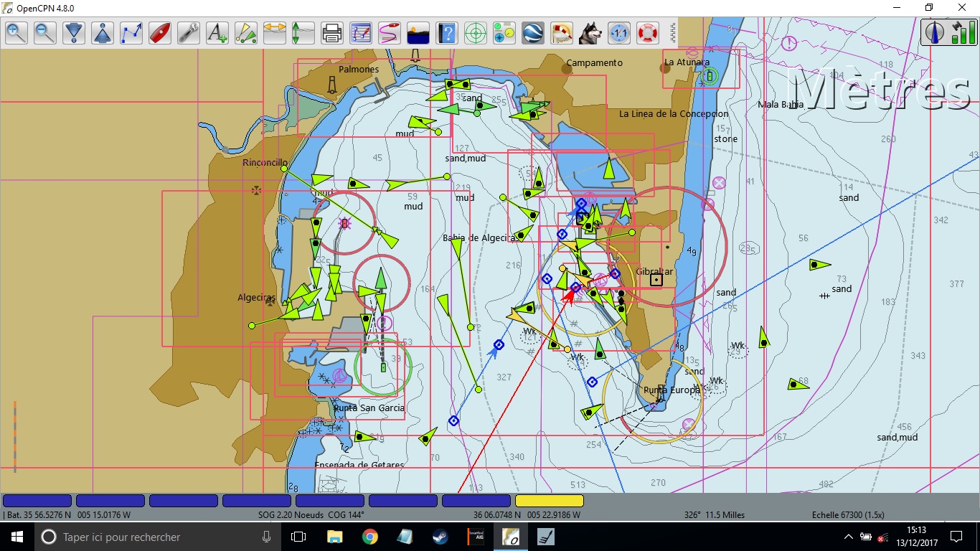
Task: Show tidal information on the chart
Action: tap(303, 32)
